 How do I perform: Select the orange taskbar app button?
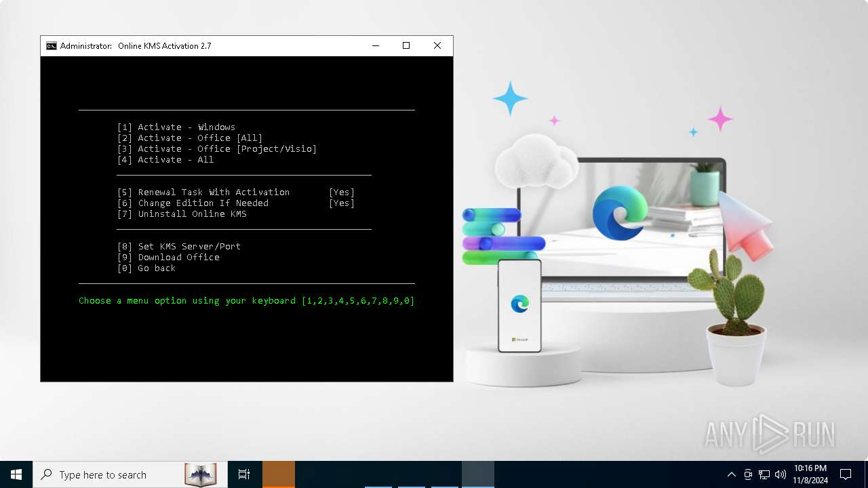click(279, 474)
